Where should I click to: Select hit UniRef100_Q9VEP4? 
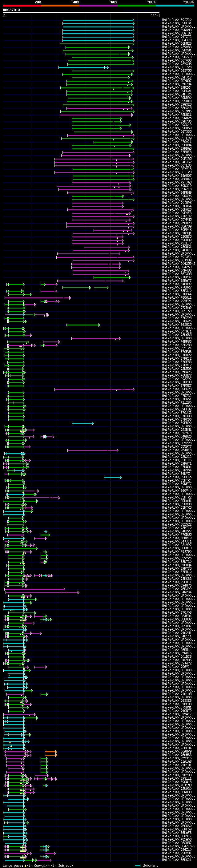point(177,301)
